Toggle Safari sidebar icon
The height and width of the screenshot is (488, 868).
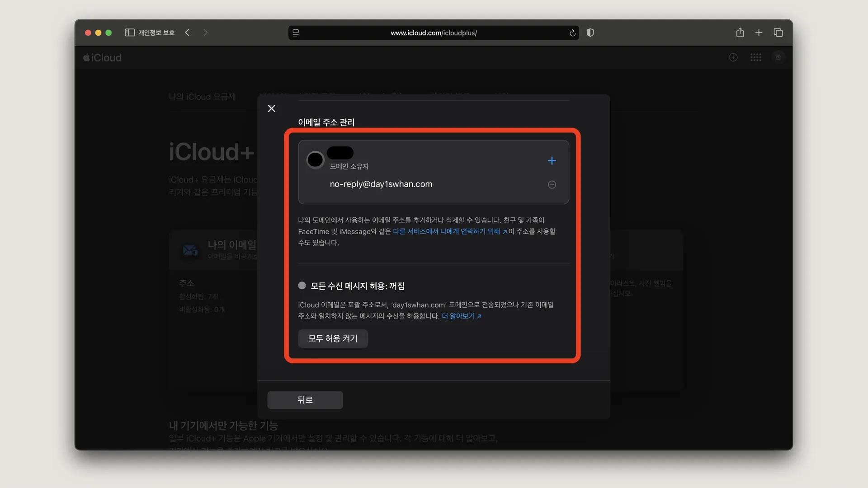click(x=130, y=33)
